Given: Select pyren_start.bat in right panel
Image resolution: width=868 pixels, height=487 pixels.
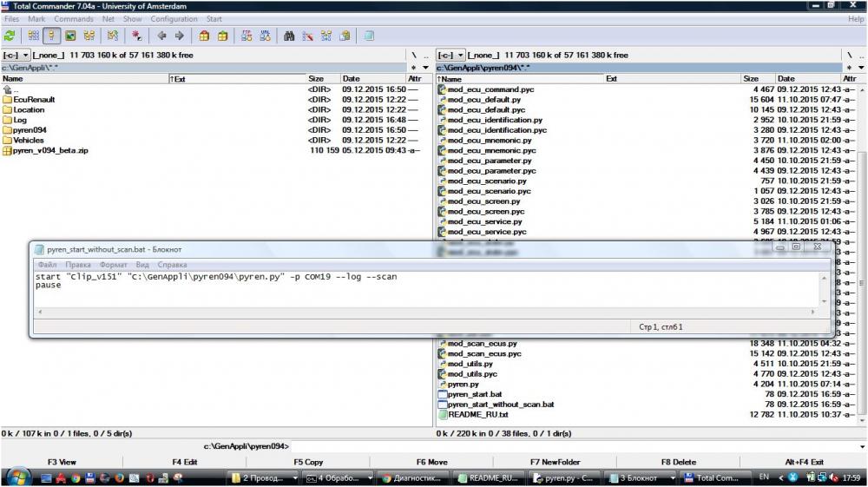Looking at the screenshot, I should coord(475,394).
